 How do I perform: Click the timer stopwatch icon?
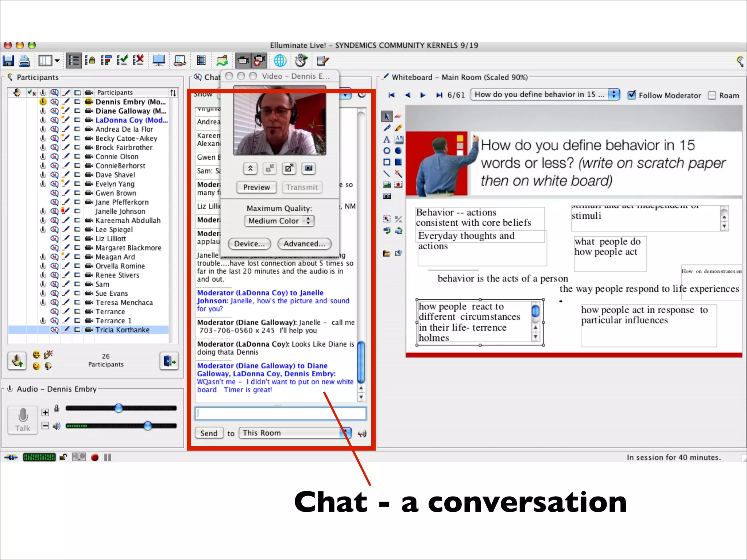tap(301, 61)
